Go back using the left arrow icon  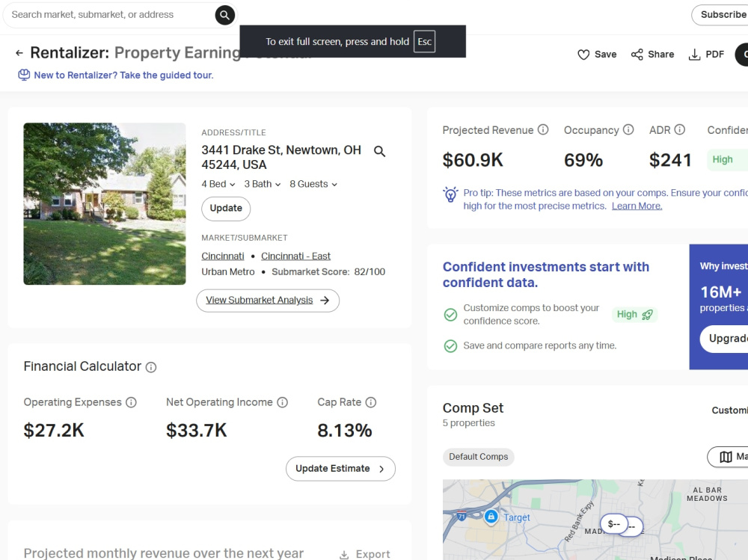click(19, 53)
